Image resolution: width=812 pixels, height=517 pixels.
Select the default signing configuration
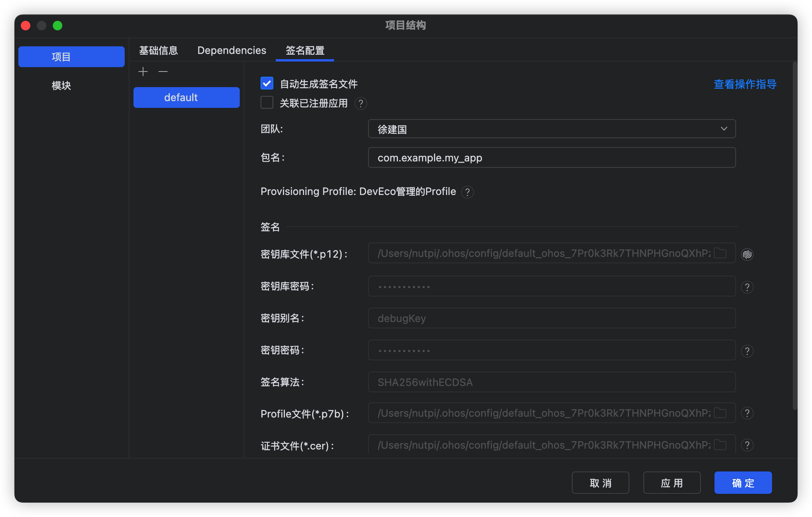[x=186, y=97]
